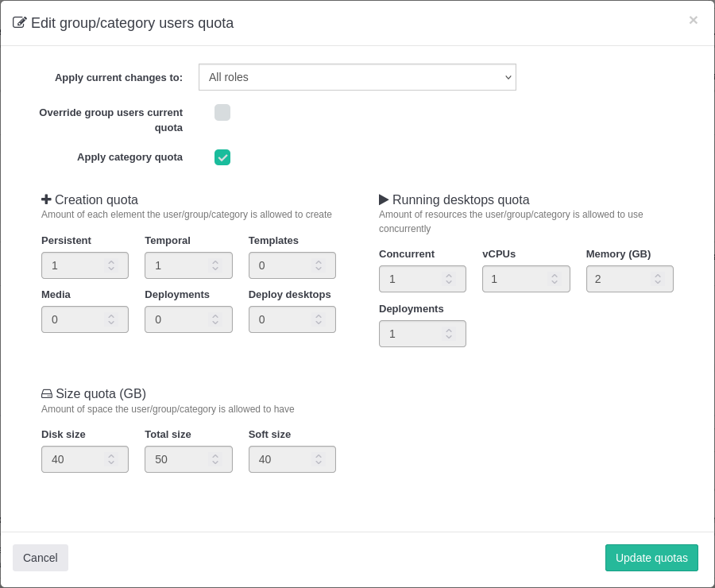Close the quota dialog with the X
Image resolution: width=715 pixels, height=588 pixels.
click(x=693, y=21)
